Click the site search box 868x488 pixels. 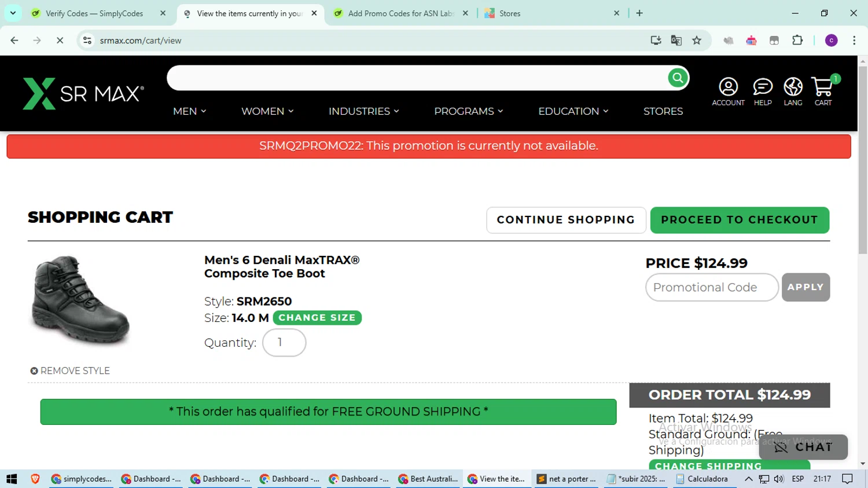tap(417, 78)
